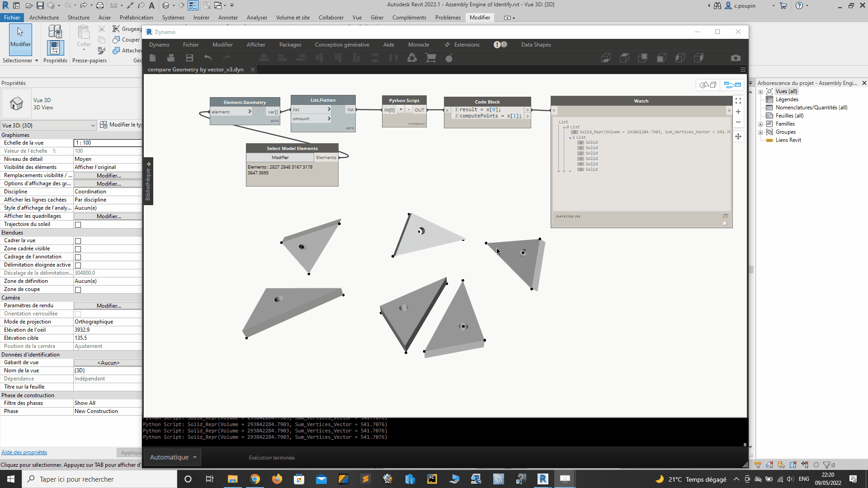The image size is (868, 488).
Task: Switch to the Architecture ribbon tab
Action: 44,18
